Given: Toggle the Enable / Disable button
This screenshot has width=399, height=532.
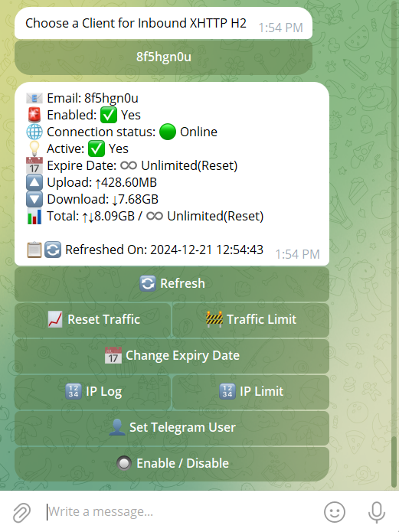Looking at the screenshot, I should click(172, 463).
